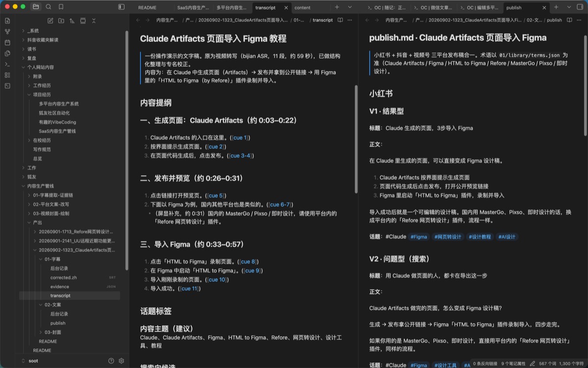588x368 pixels.
Task: Navigate forward in the publish pane
Action: tap(376, 20)
